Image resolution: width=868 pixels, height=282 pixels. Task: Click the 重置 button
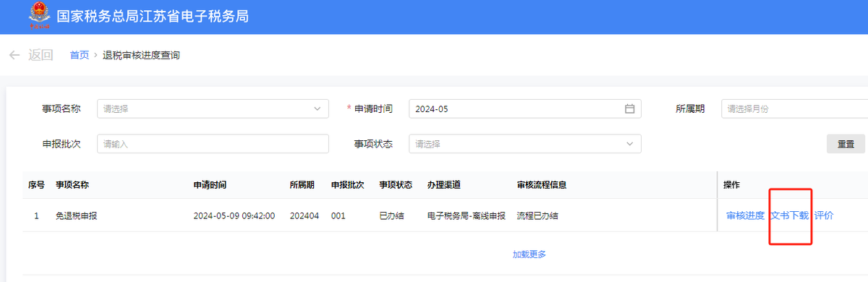[x=846, y=144]
